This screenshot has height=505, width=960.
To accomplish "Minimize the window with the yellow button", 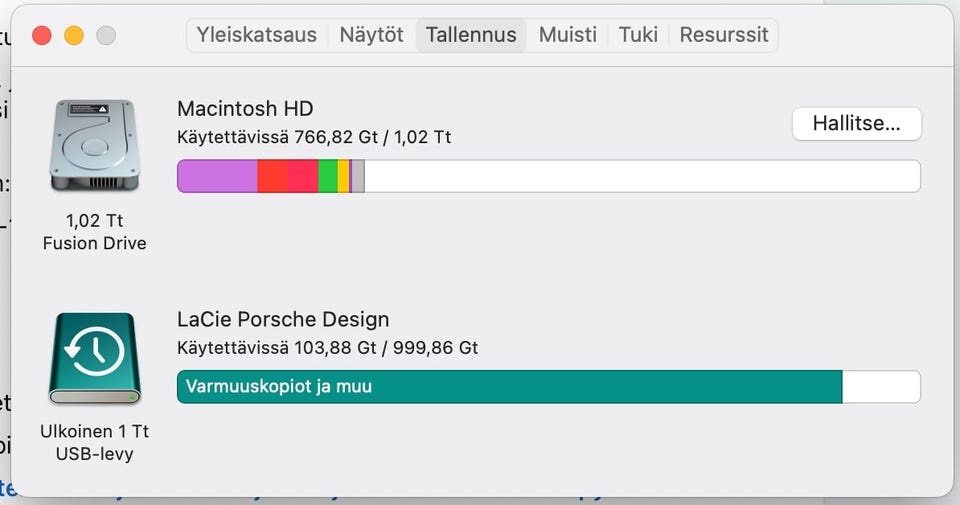I will point(74,36).
